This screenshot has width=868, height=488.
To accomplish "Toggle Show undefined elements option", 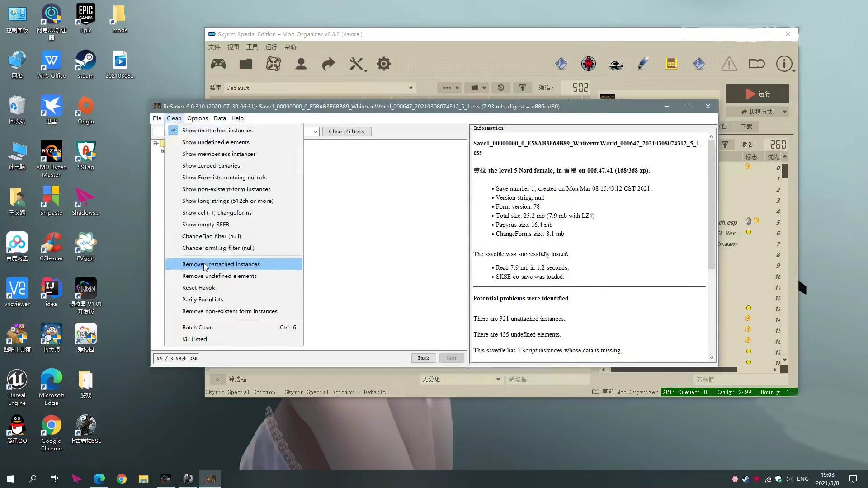I will click(234, 142).
